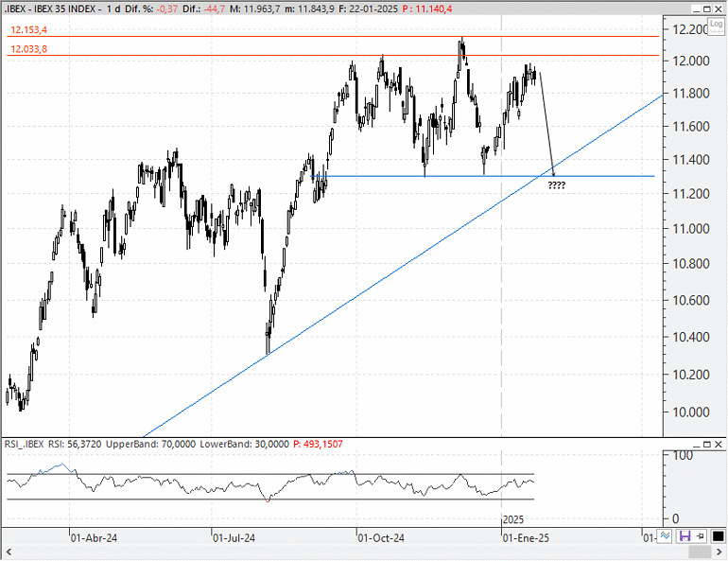The image size is (728, 561).
Task: Click the 'P: 493,1507' RSI value
Action: [318, 444]
